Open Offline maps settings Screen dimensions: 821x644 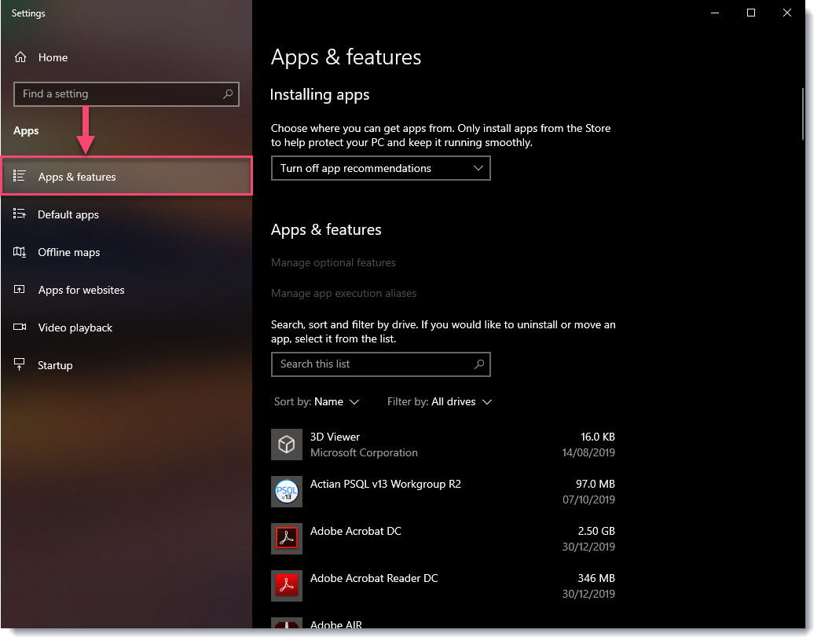pyautogui.click(x=126, y=252)
